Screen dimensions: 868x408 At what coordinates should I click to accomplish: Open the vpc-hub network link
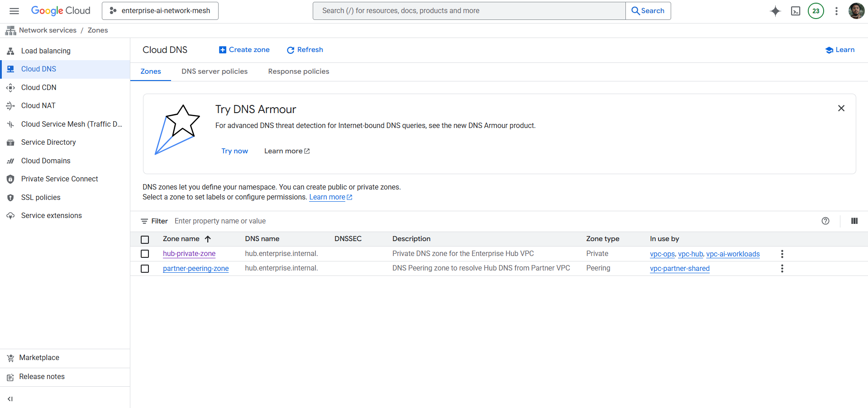click(691, 254)
